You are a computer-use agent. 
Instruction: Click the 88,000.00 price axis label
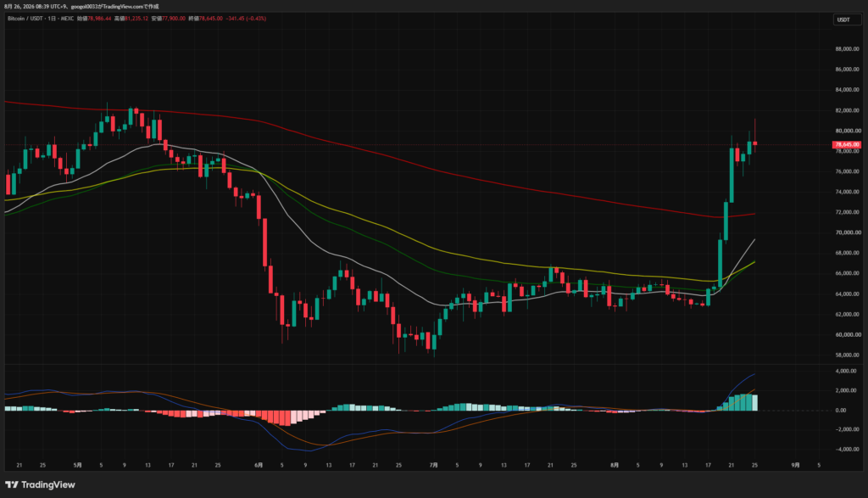click(847, 48)
